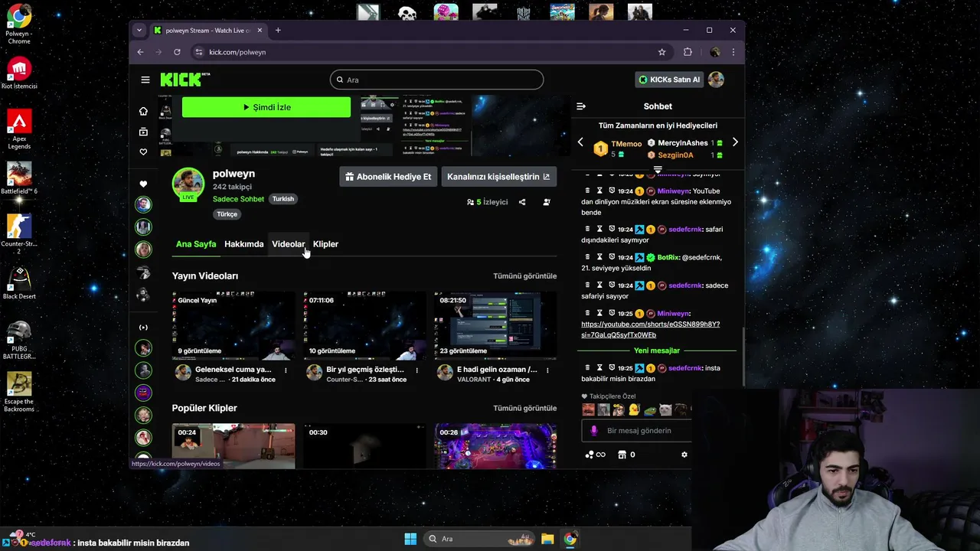Open the first followed channel avatar in sidebar
The image size is (980, 551).
pyautogui.click(x=143, y=204)
